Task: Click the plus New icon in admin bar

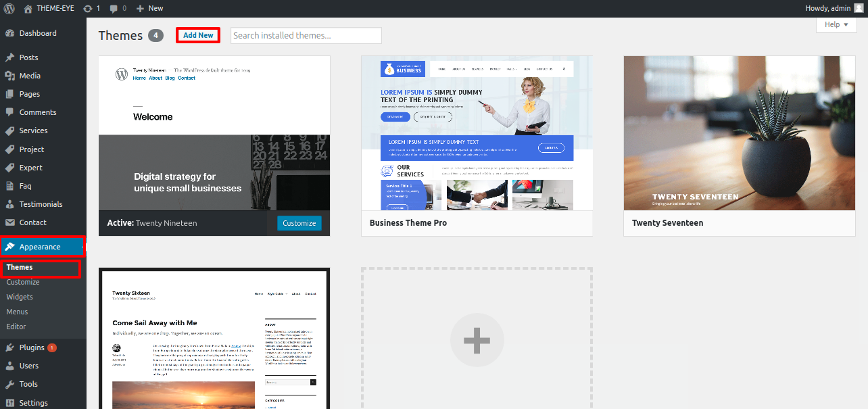Action: [x=140, y=8]
